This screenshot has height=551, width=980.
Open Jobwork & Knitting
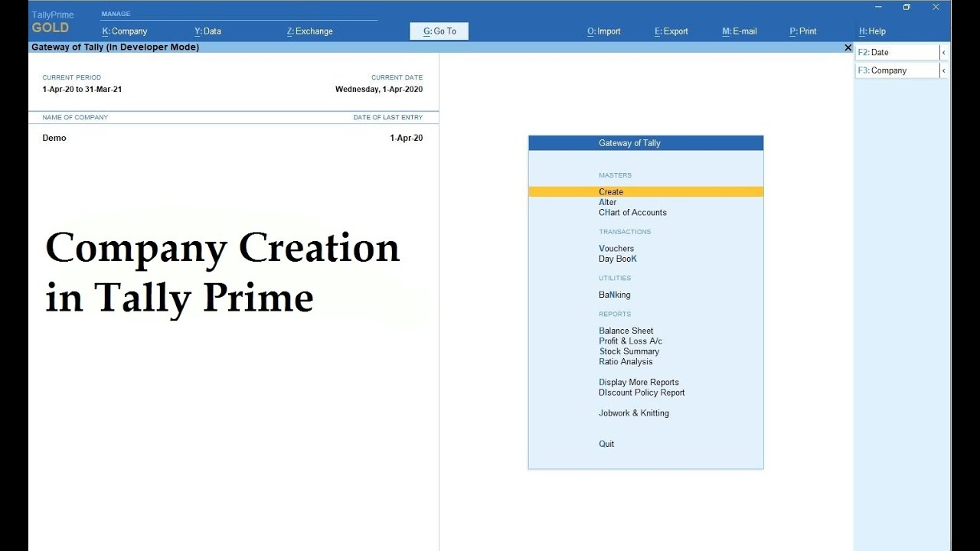coord(633,413)
